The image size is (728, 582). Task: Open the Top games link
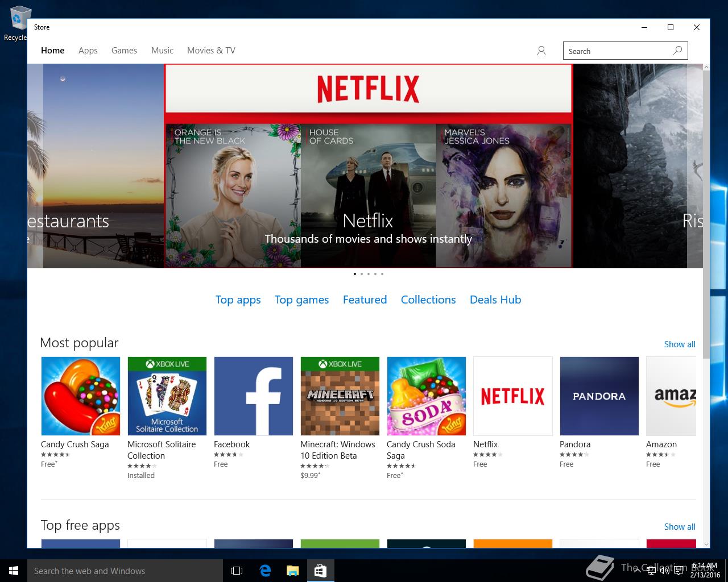pos(301,300)
